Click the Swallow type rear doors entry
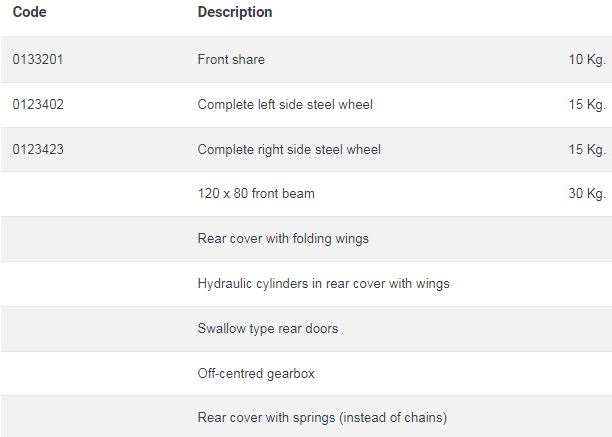This screenshot has width=612, height=437. [x=267, y=329]
